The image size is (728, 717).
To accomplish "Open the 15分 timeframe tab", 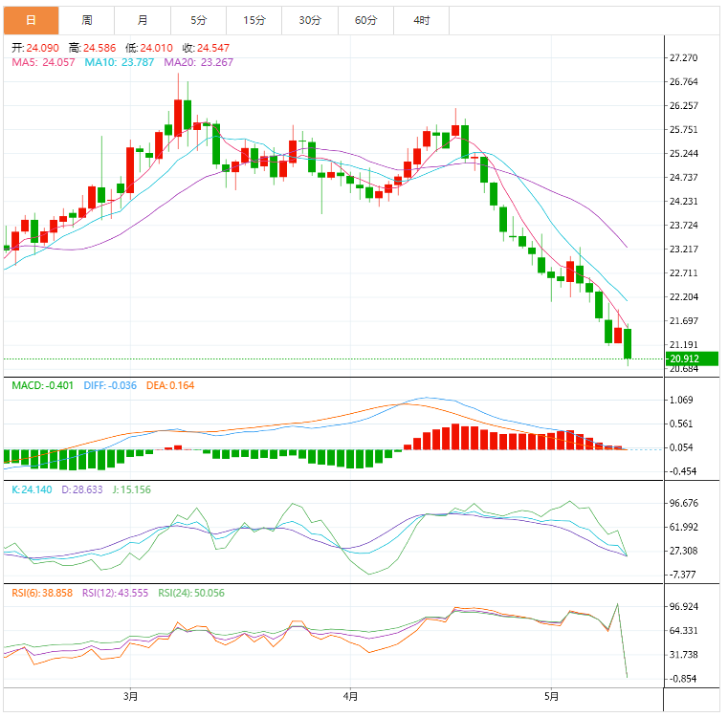I will 254,20.
